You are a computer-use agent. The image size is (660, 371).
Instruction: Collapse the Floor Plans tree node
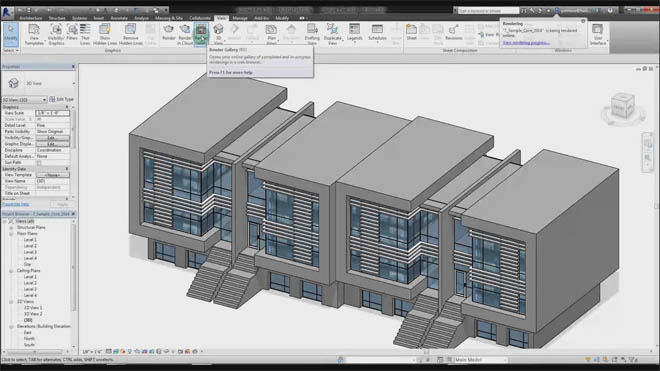point(11,234)
